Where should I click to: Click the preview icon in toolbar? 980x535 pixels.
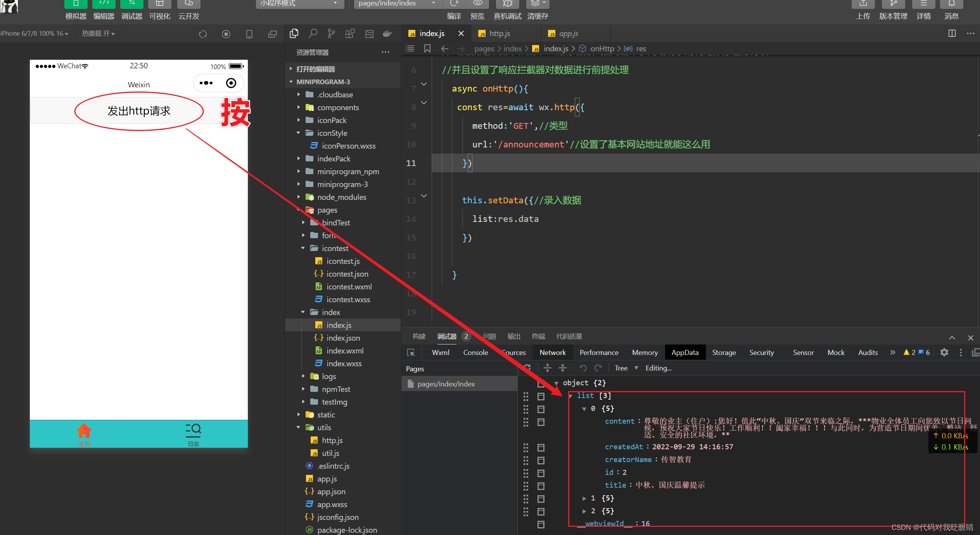click(476, 5)
